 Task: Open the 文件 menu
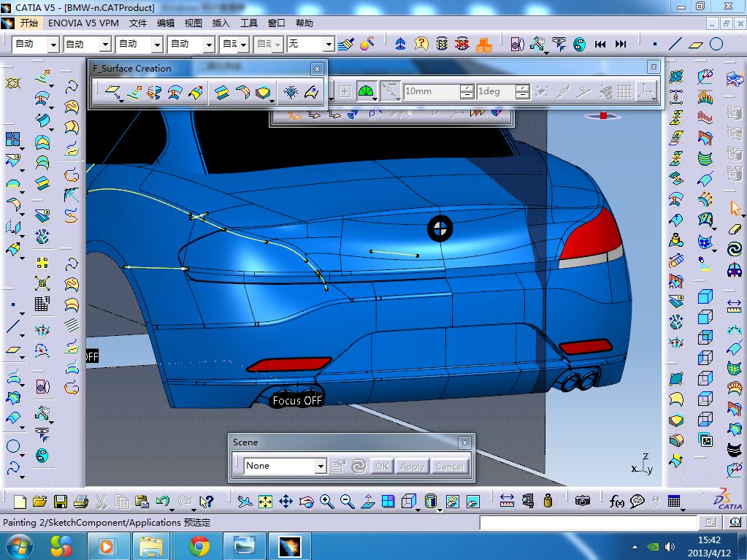tap(138, 23)
